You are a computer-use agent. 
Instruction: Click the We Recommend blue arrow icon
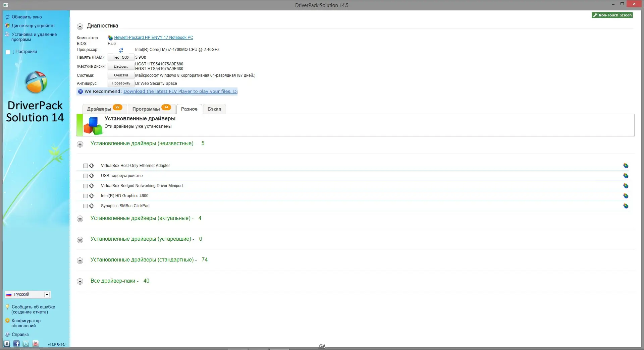point(80,92)
